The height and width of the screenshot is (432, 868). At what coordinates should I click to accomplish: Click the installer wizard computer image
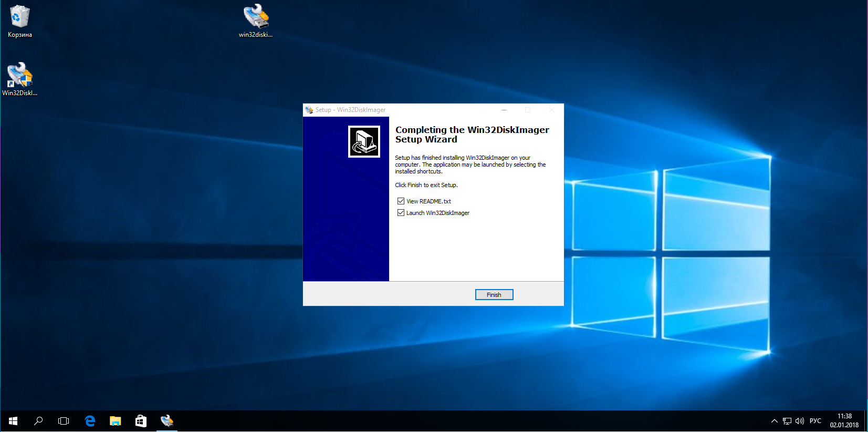(364, 141)
